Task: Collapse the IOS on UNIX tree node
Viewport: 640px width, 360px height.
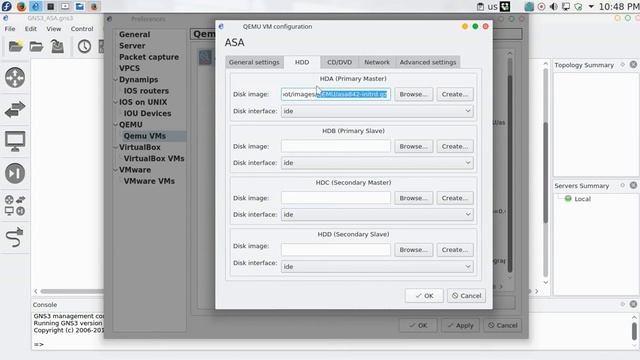Action: (116, 102)
